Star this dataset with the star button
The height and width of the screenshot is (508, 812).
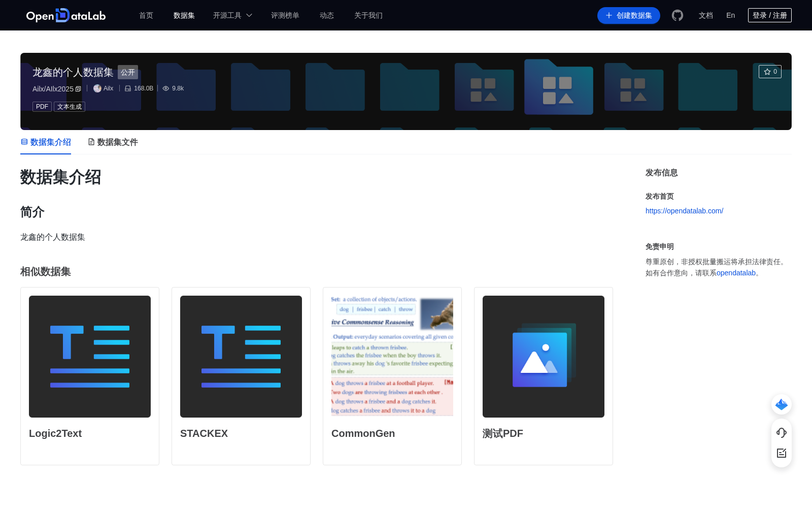pos(770,72)
